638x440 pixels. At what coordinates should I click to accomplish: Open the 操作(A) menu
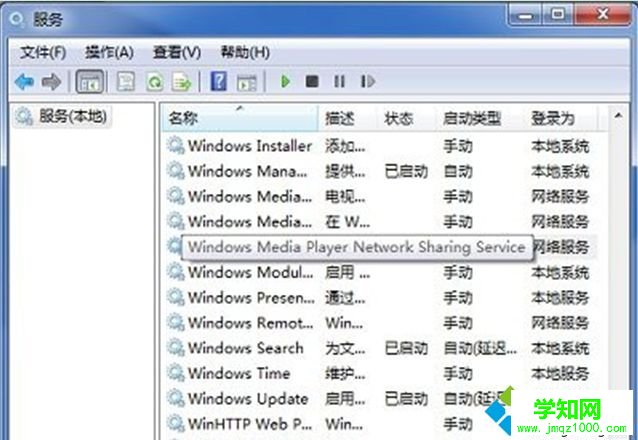[109, 53]
